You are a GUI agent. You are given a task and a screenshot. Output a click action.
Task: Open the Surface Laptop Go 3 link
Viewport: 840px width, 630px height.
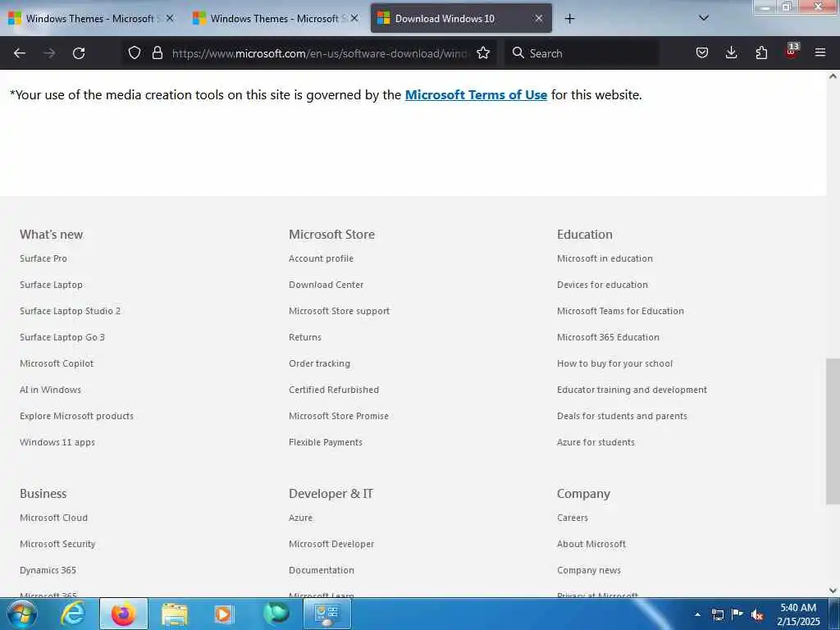click(62, 337)
